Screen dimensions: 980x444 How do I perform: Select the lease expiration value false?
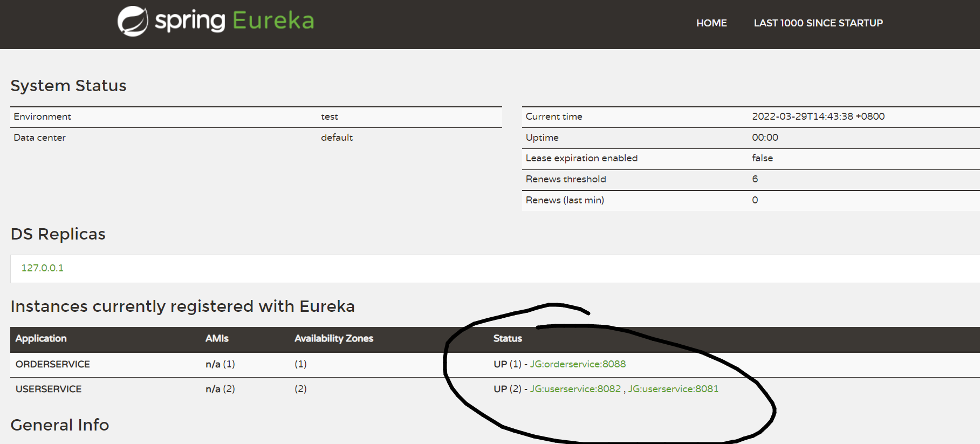pyautogui.click(x=762, y=158)
